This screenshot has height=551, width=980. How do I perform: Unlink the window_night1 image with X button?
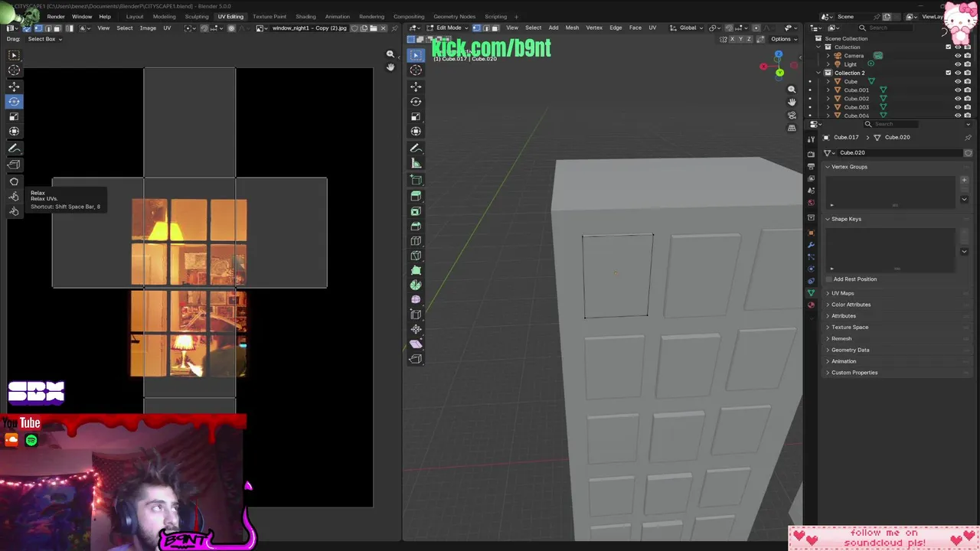click(383, 28)
